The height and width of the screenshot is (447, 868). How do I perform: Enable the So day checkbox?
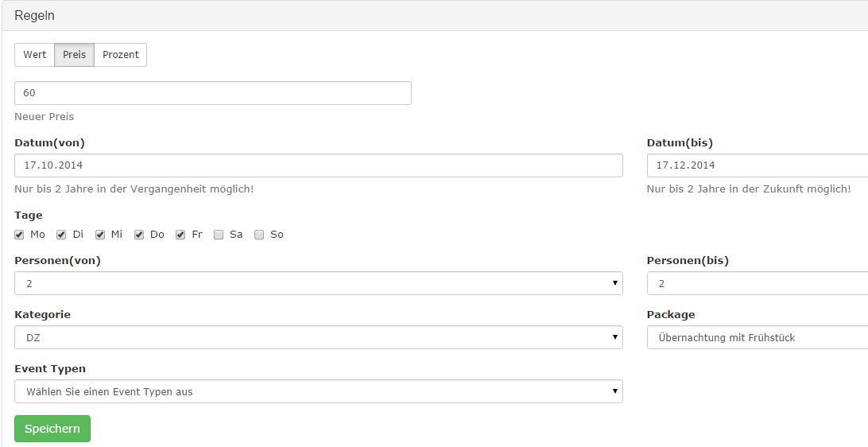tap(259, 235)
